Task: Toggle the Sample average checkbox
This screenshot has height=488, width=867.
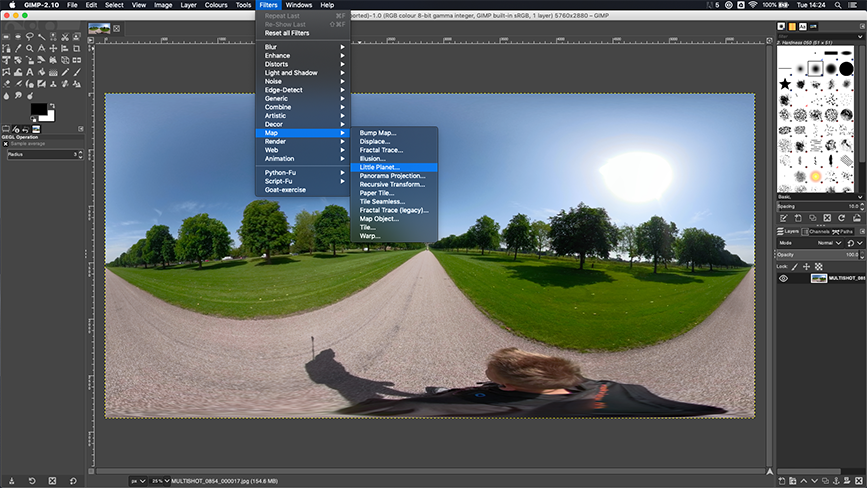Action: point(6,144)
